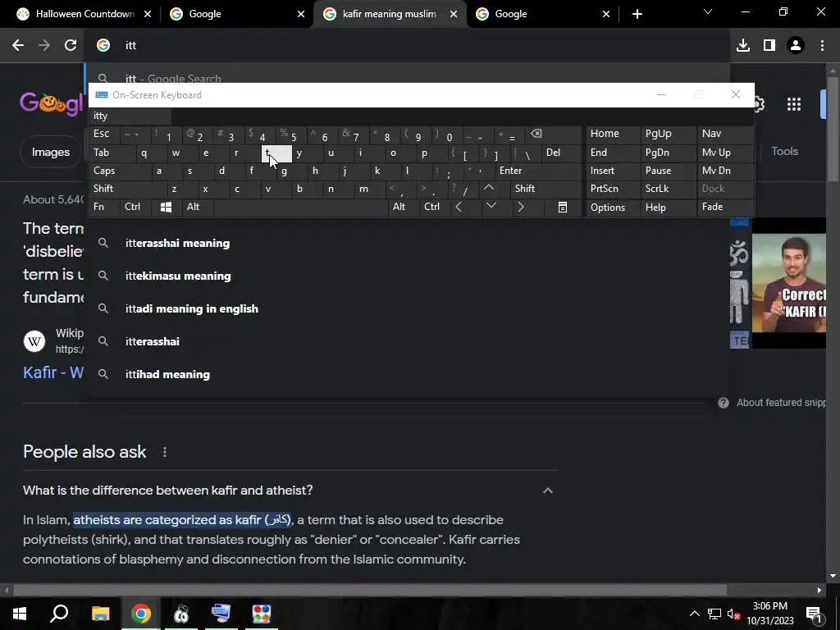Toggle left Alt key on keyboard

click(198, 207)
